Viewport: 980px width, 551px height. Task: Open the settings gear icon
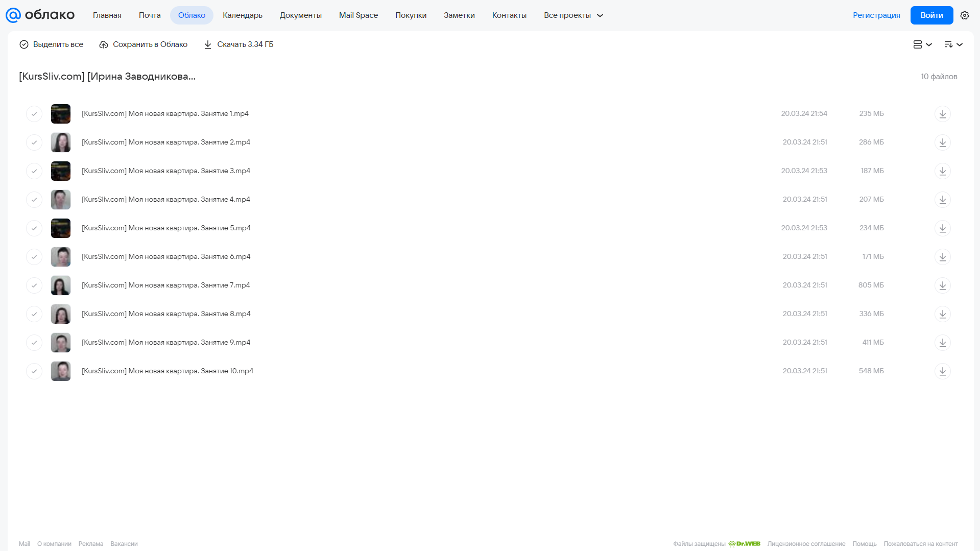point(965,15)
